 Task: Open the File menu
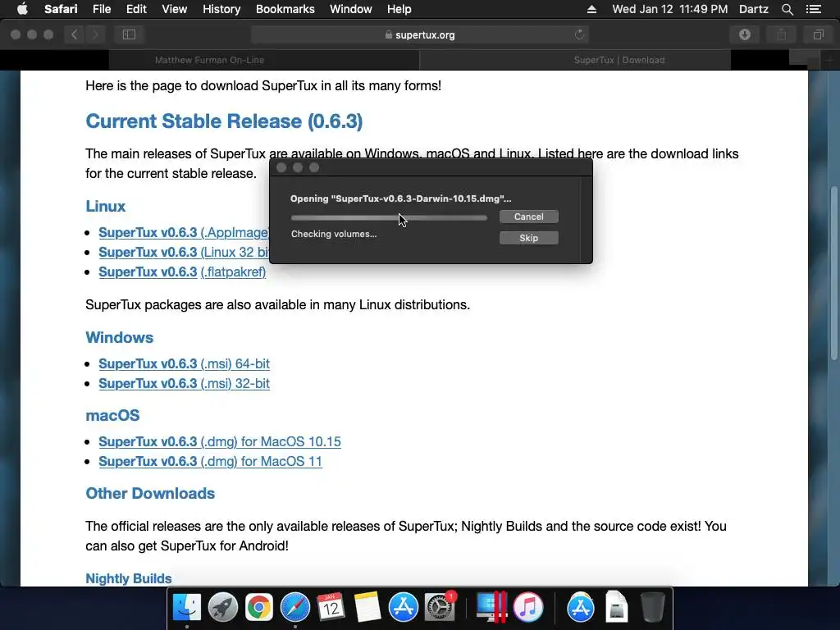pos(101,9)
